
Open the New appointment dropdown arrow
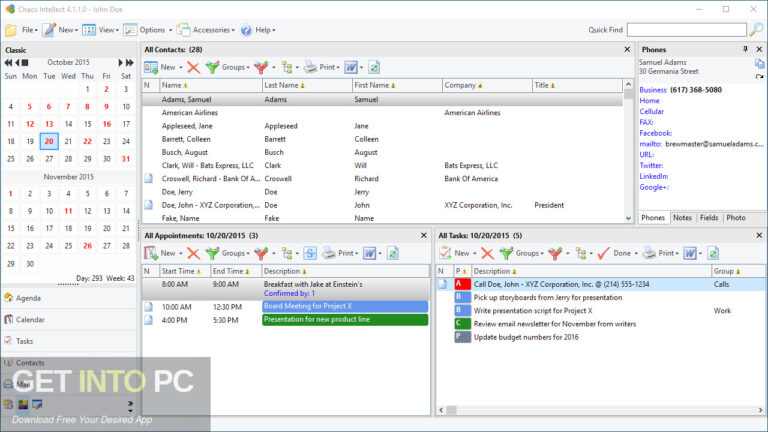click(x=181, y=254)
